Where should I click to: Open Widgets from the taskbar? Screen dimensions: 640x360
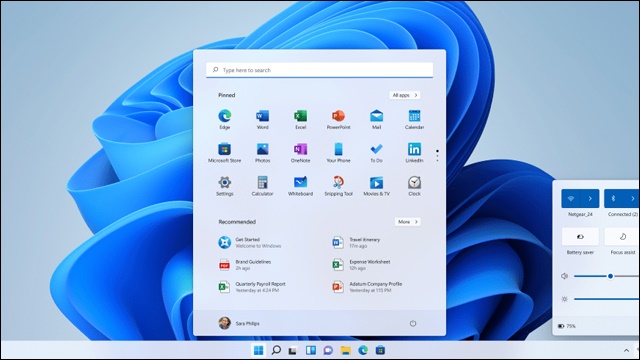311,350
